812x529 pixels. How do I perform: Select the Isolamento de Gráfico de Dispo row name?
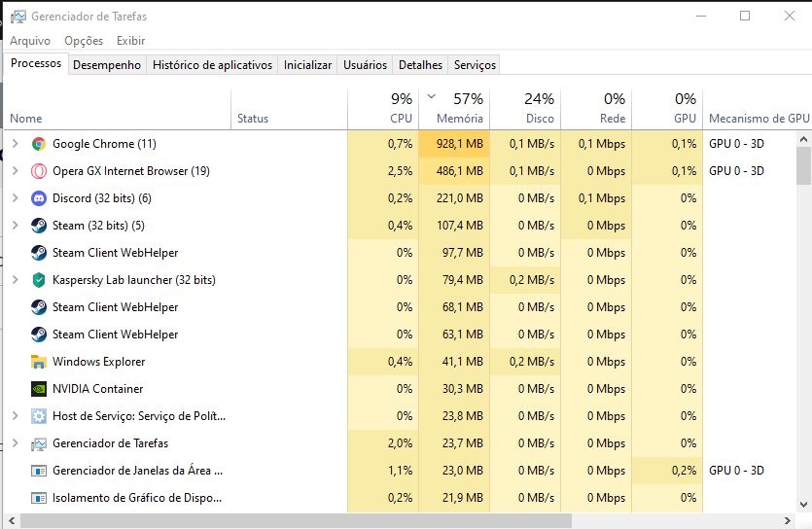coord(137,498)
